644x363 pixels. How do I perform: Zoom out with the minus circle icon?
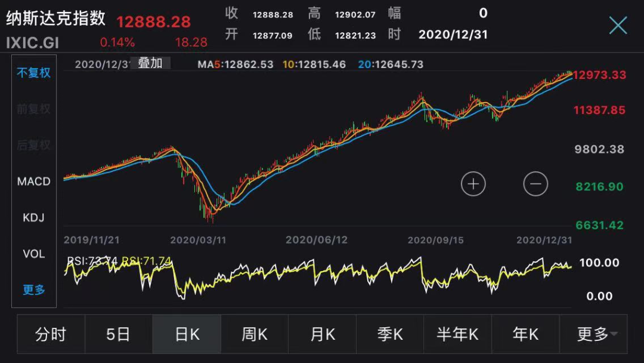tap(535, 184)
